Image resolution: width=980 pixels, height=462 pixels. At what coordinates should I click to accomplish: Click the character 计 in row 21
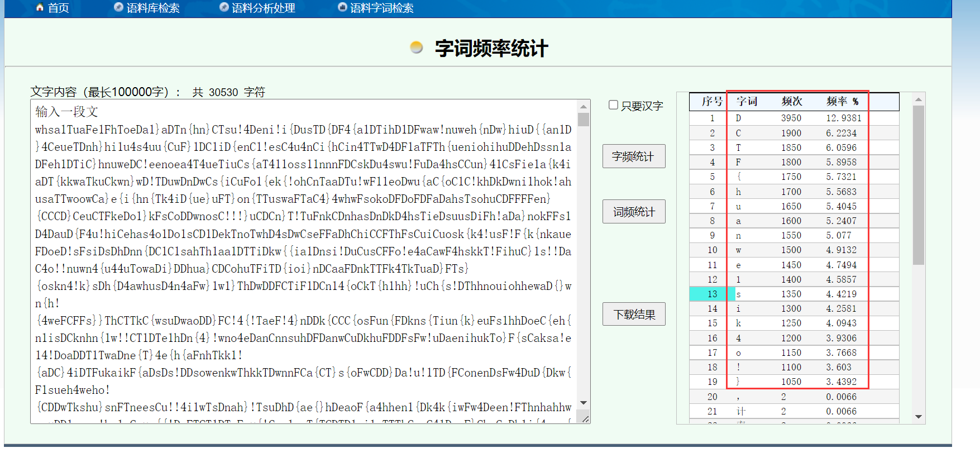[740, 411]
